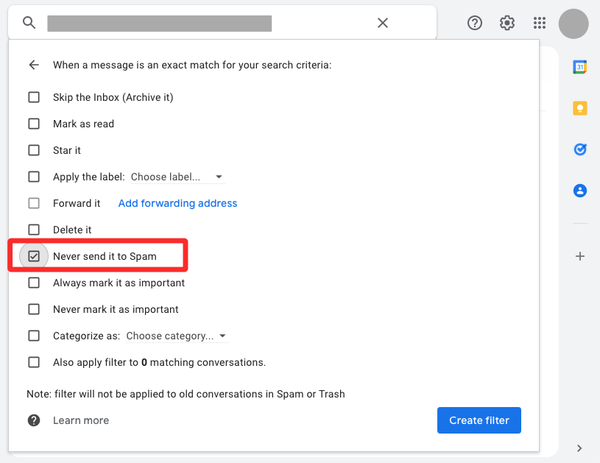
Task: Go back using the left arrow
Action: (34, 65)
